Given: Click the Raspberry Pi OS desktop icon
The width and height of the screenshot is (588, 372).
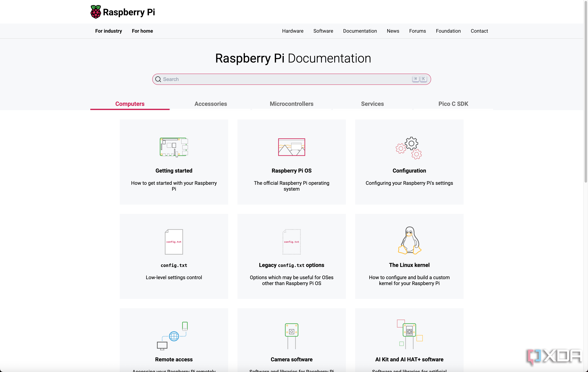Looking at the screenshot, I should click(292, 147).
